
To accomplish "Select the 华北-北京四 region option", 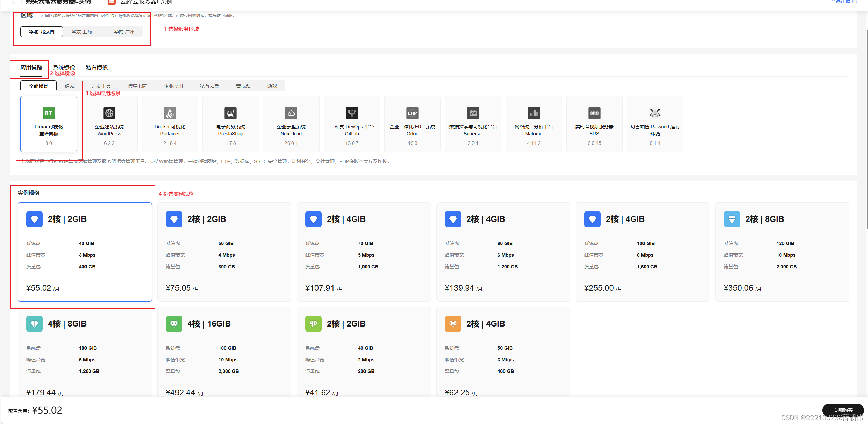I will (x=42, y=32).
